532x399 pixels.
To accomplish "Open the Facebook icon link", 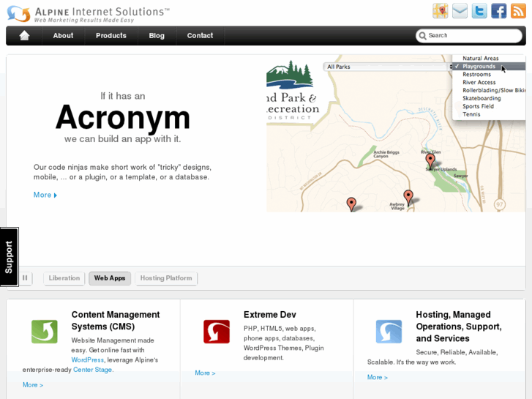I will [499, 11].
